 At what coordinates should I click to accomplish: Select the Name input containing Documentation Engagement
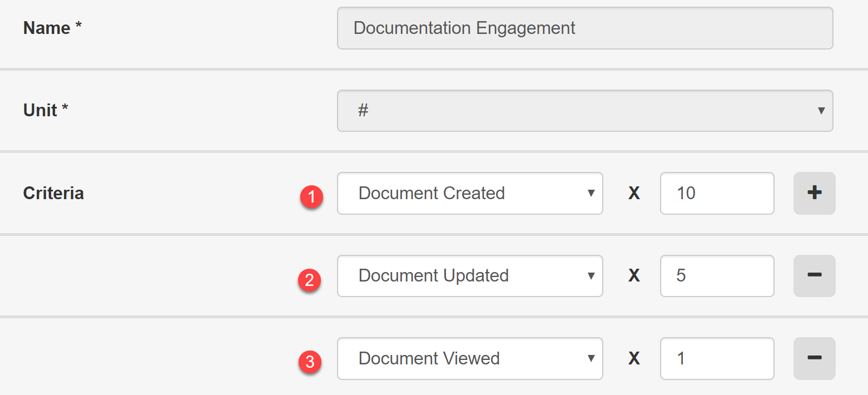(584, 28)
